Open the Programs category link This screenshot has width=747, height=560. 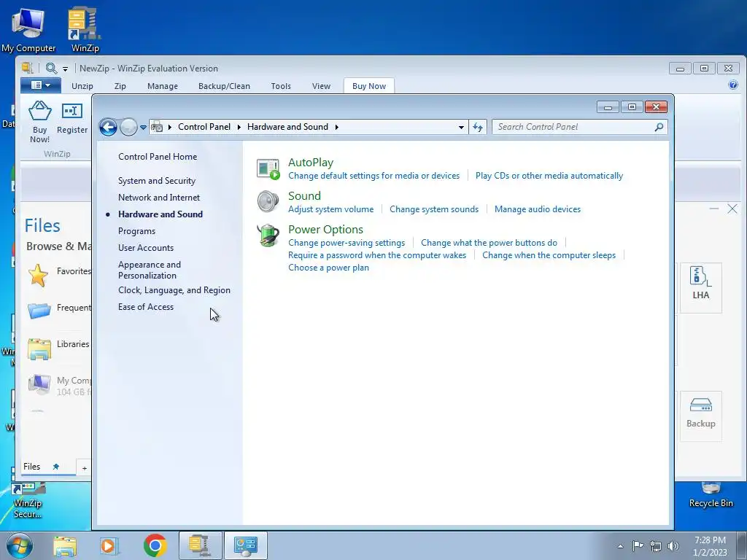[x=136, y=231]
